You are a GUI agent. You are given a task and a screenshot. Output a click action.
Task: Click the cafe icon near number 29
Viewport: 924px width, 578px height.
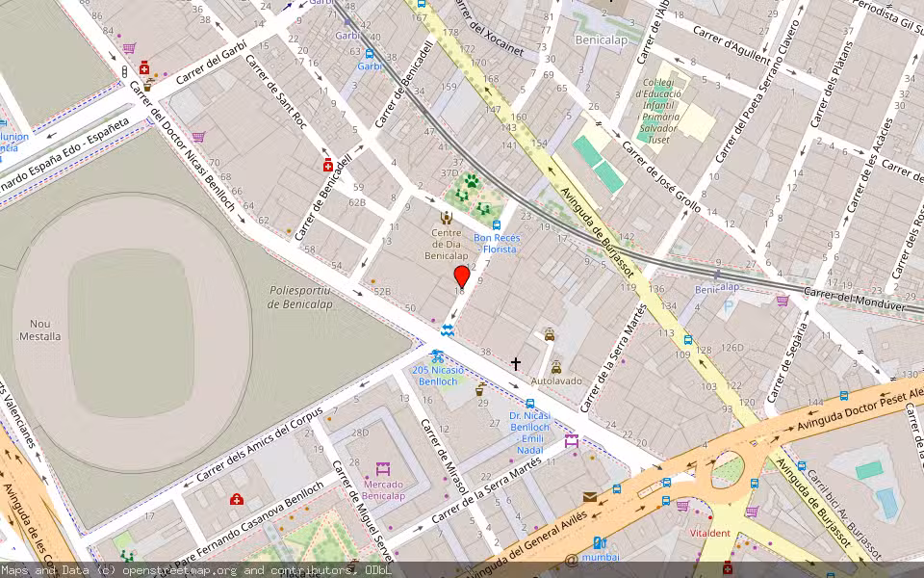click(x=481, y=389)
